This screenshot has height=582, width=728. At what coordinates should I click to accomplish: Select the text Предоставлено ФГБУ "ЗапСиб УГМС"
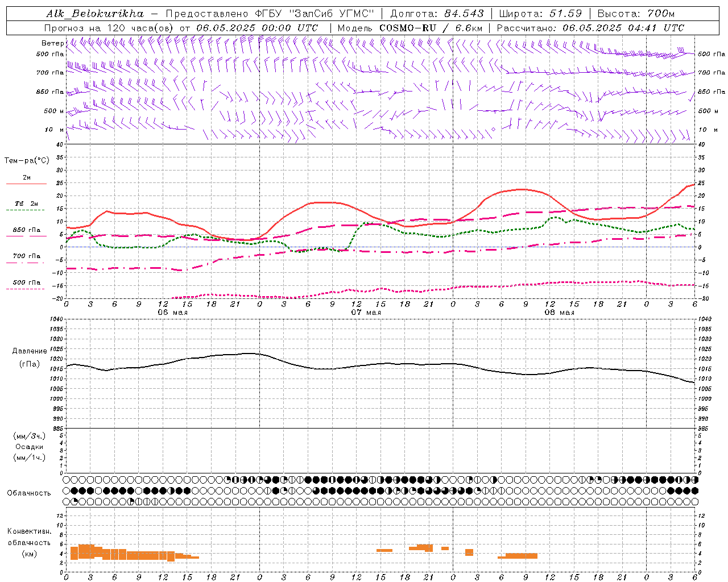click(270, 14)
